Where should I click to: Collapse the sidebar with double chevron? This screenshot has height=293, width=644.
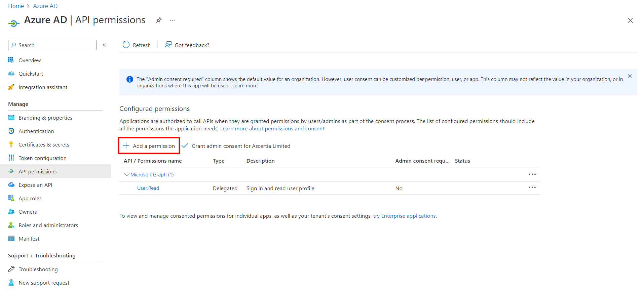pyautogui.click(x=105, y=45)
